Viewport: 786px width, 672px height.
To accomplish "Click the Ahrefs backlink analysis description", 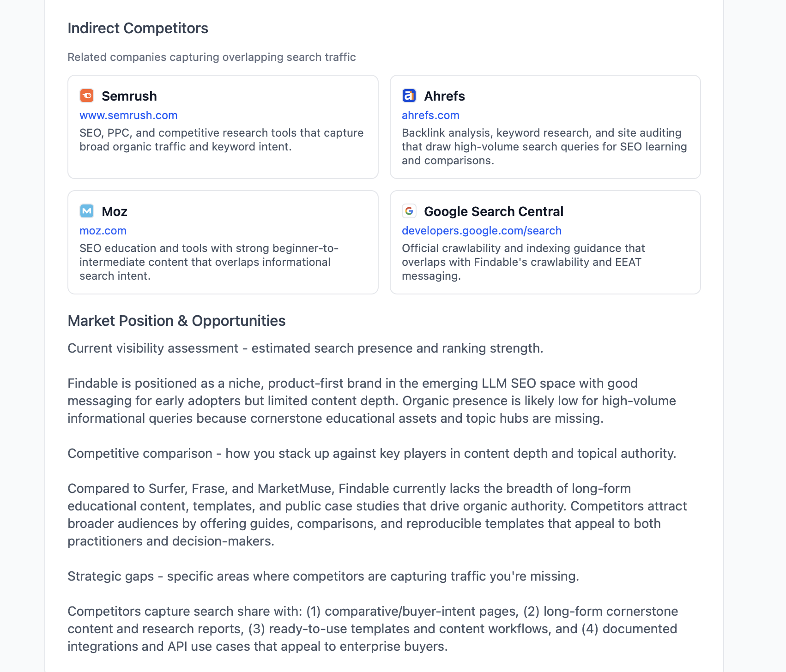I will point(544,147).
